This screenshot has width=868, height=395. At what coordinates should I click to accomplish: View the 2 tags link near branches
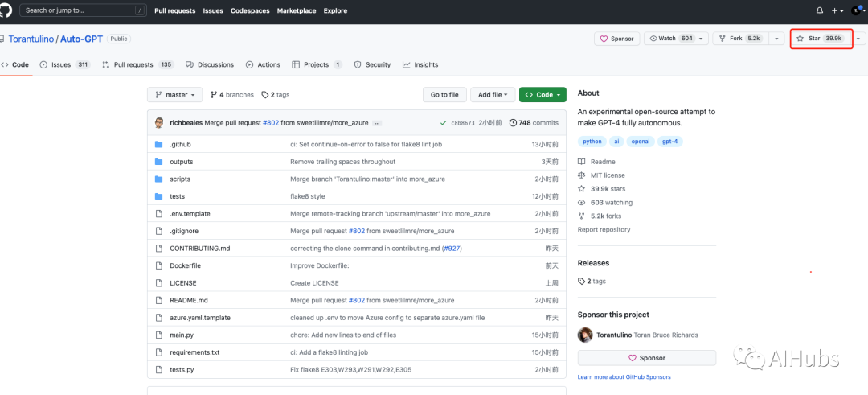pos(275,95)
